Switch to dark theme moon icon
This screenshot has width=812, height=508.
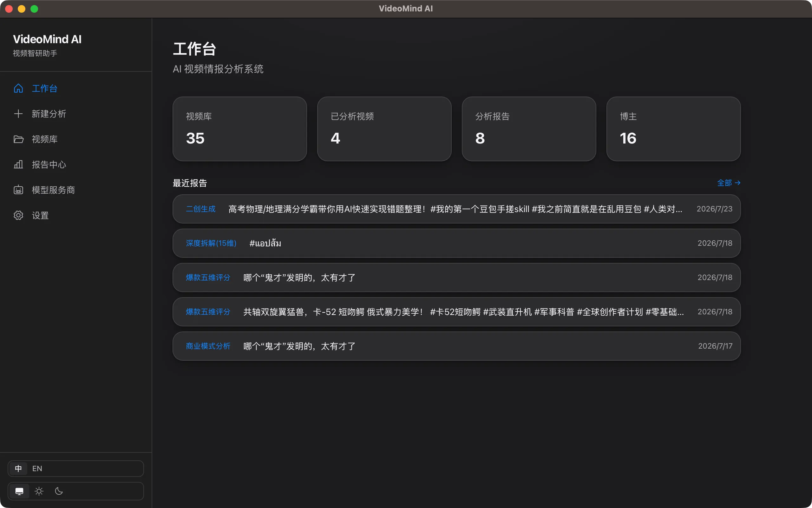(59, 491)
